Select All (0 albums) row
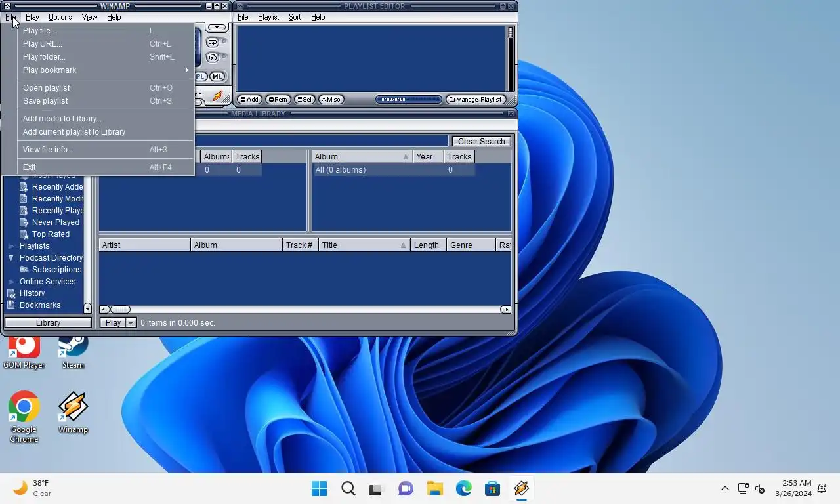The height and width of the screenshot is (504, 840). coord(393,170)
